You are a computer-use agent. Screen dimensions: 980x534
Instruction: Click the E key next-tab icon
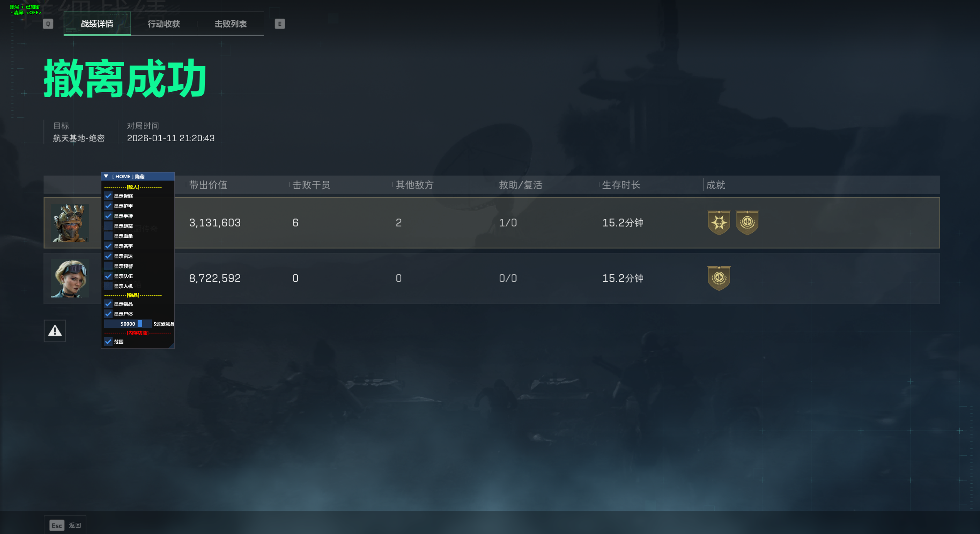[x=280, y=24]
